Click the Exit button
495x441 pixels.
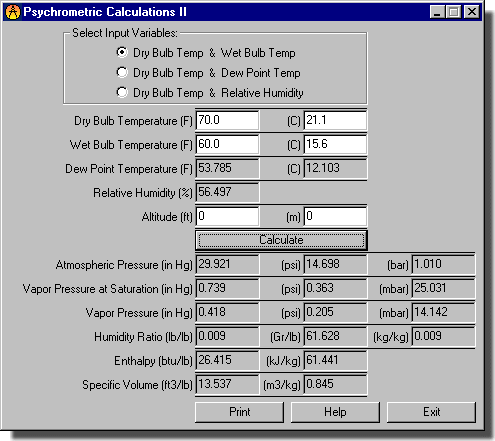[431, 412]
